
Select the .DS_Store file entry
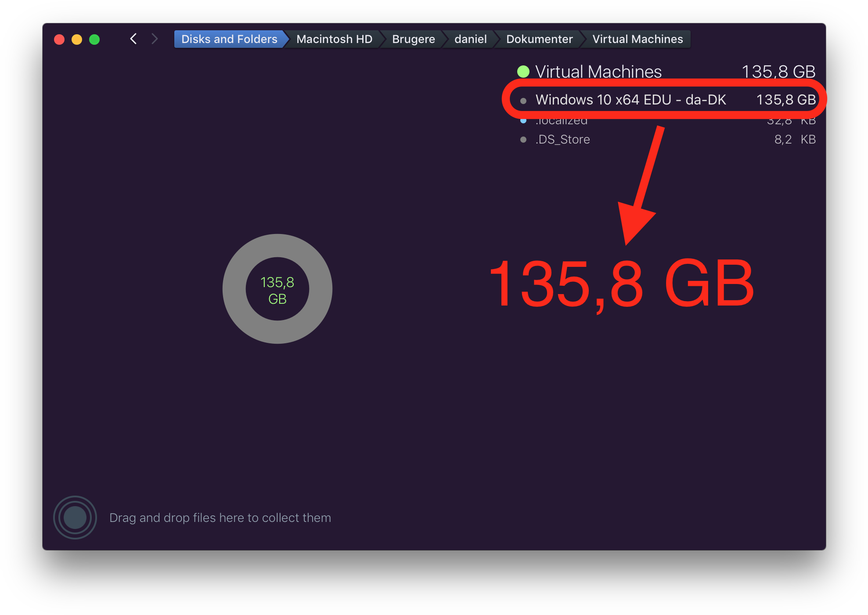(563, 139)
